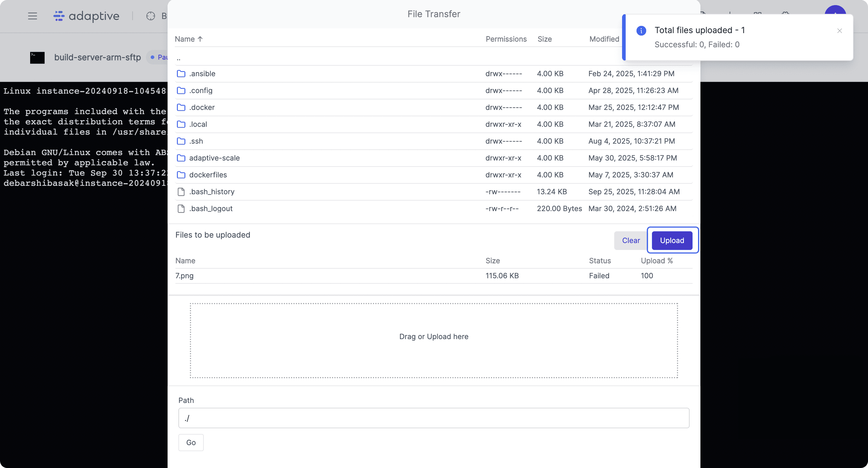Open the .ansible folder icon
The width and height of the screenshot is (868, 468).
(x=181, y=74)
